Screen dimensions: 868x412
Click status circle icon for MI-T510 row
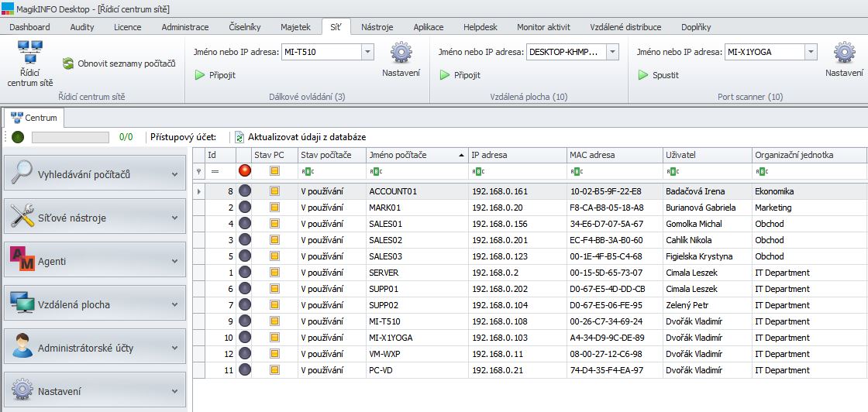[245, 321]
